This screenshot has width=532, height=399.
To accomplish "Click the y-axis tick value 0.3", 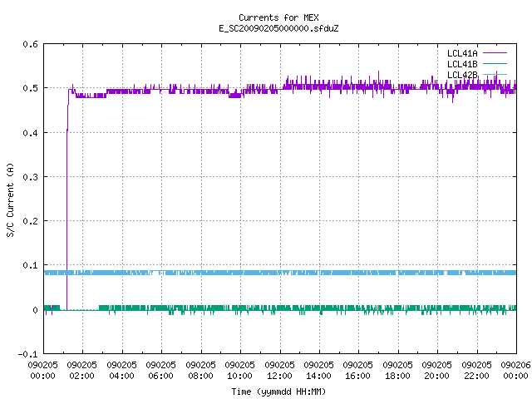I will (30, 177).
